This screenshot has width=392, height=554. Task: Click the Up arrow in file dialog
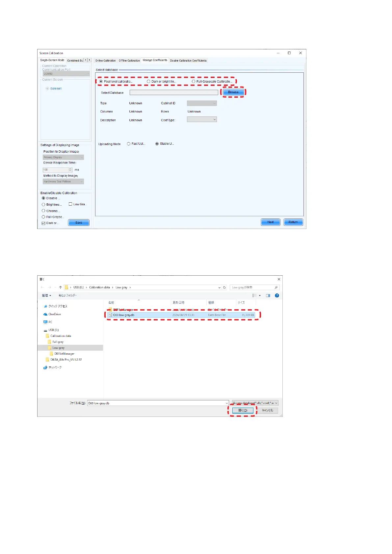click(60, 288)
